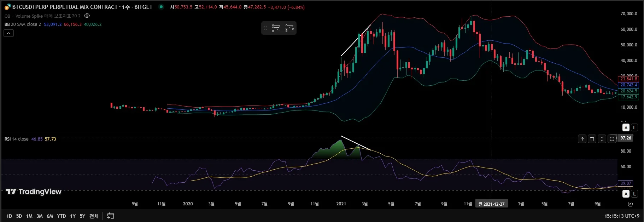Click BB value 53,091.2
The height and width of the screenshot is (222, 644).
[53, 24]
